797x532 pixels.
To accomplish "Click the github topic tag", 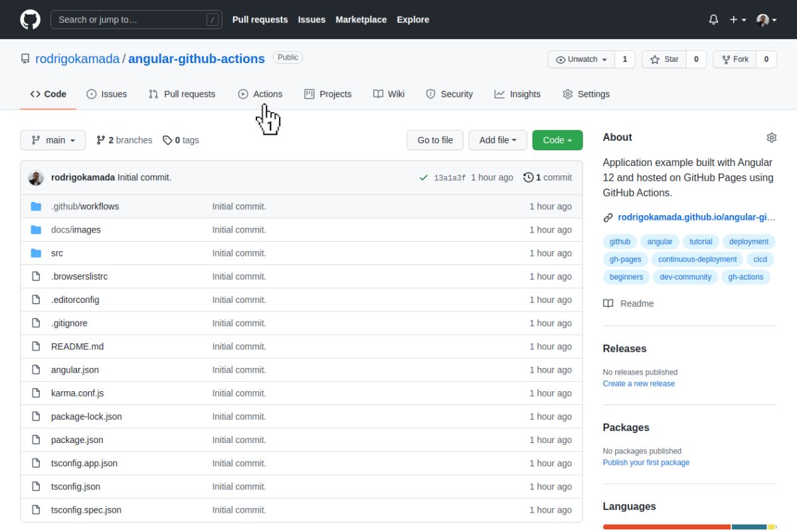I will pyautogui.click(x=620, y=242).
